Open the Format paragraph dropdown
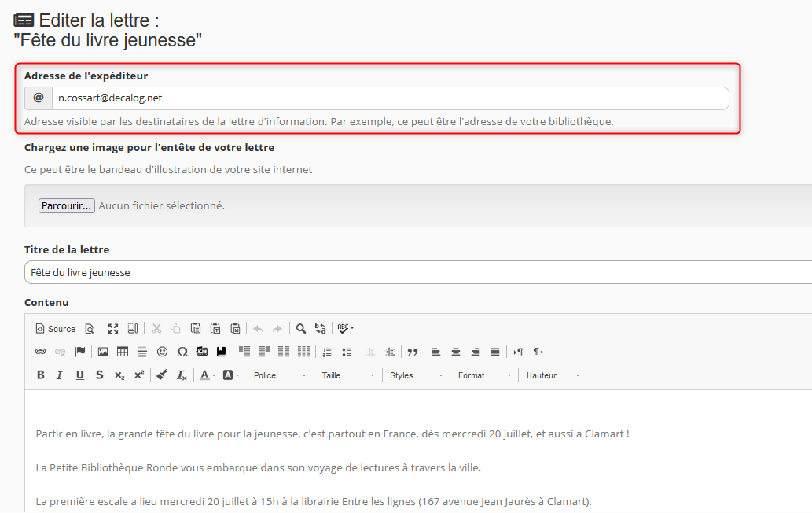812x513 pixels. [484, 375]
